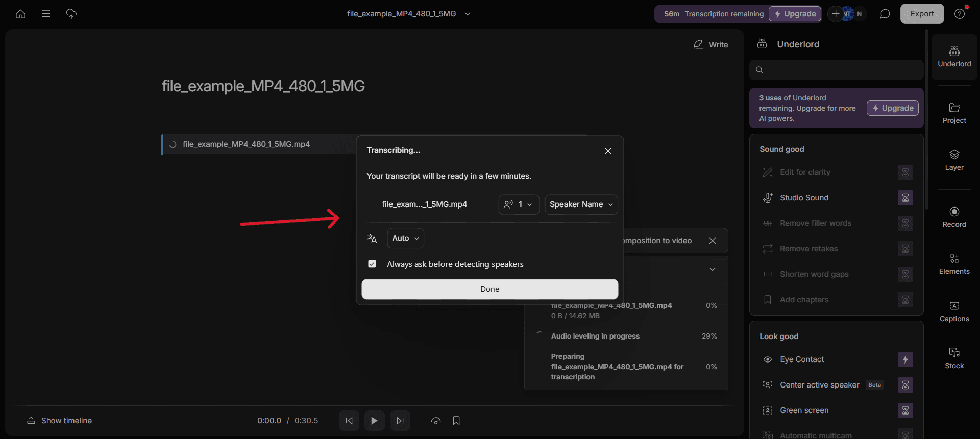This screenshot has height=439, width=980.
Task: Go to the home screen icon
Action: click(20, 14)
